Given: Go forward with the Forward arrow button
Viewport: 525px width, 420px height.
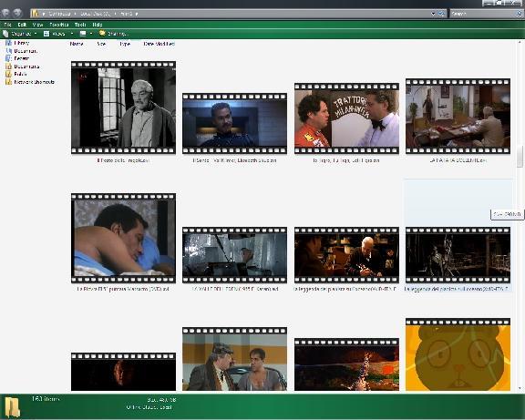Looking at the screenshot, I should click(17, 13).
